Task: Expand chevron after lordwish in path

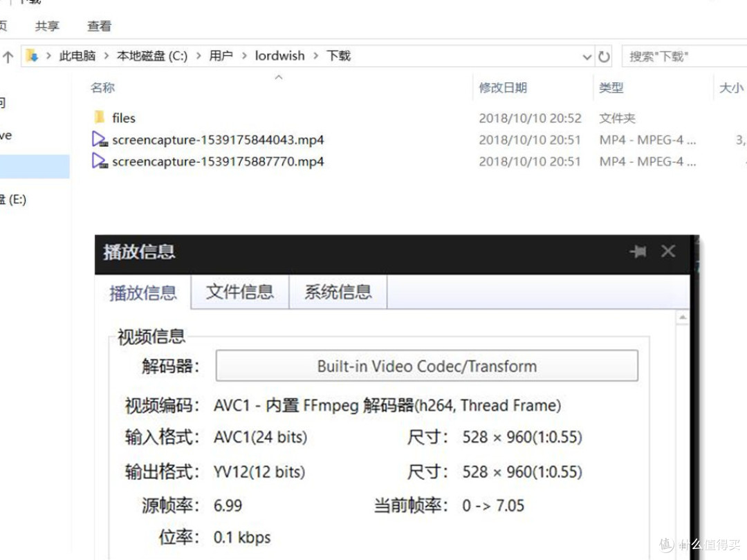Action: pyautogui.click(x=315, y=56)
